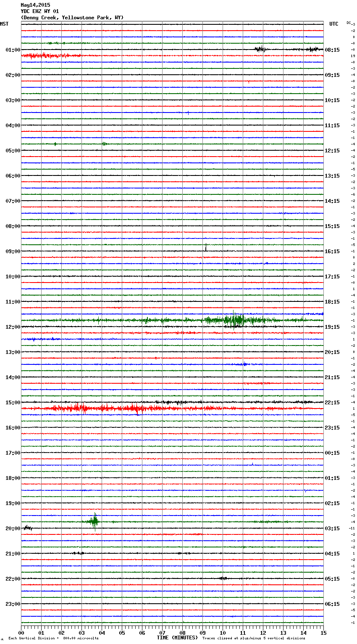Click the 22:15 UTC time label
Image resolution: width=357 pixels, height=644 pixels.
pyautogui.click(x=332, y=403)
